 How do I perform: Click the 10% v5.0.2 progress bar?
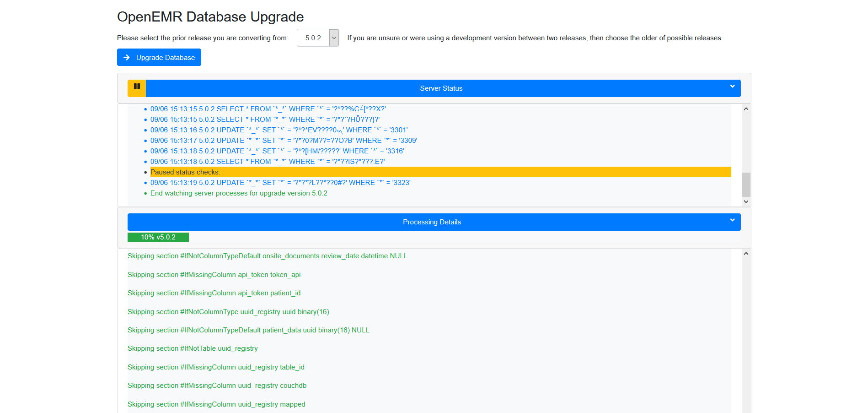[x=158, y=237]
